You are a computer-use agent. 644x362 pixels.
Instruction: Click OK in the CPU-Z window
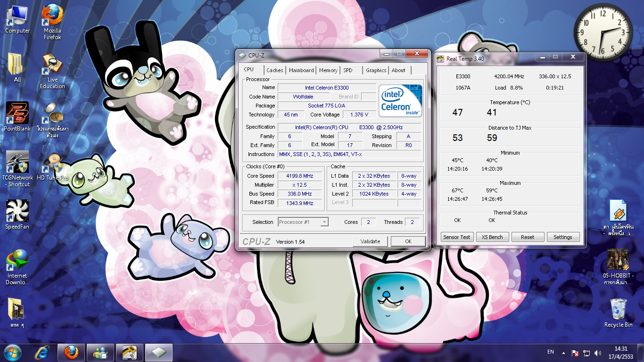tap(408, 241)
